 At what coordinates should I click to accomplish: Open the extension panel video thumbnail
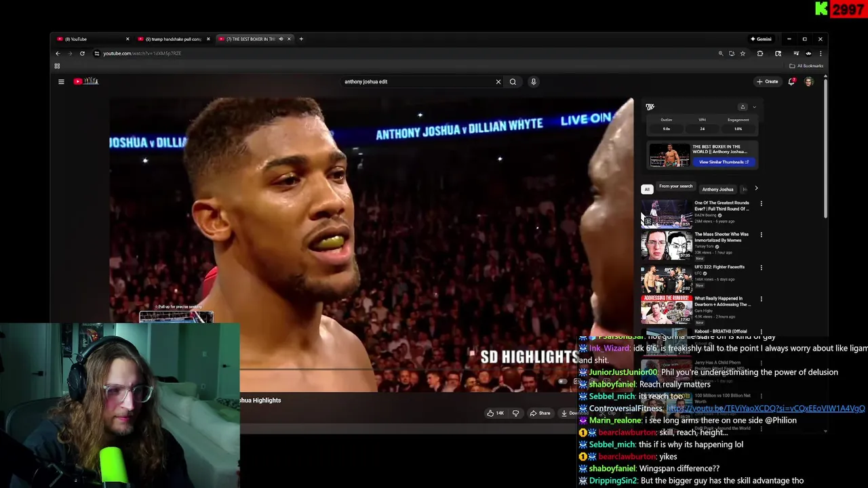669,156
